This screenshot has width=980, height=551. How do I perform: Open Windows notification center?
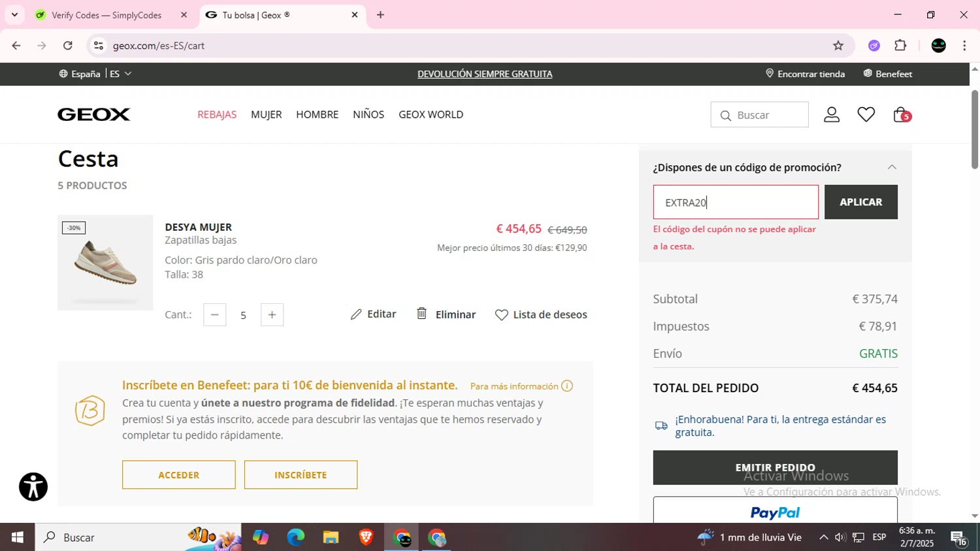coord(959,538)
